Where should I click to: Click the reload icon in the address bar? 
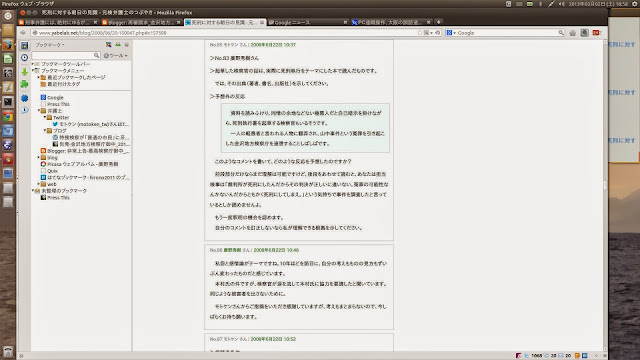coord(437,33)
